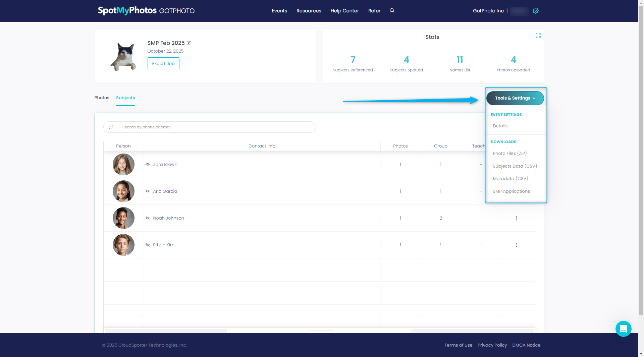Open Zara Brown's portrait thumbnail
Image resolution: width=644 pixels, height=357 pixels.
click(x=123, y=165)
